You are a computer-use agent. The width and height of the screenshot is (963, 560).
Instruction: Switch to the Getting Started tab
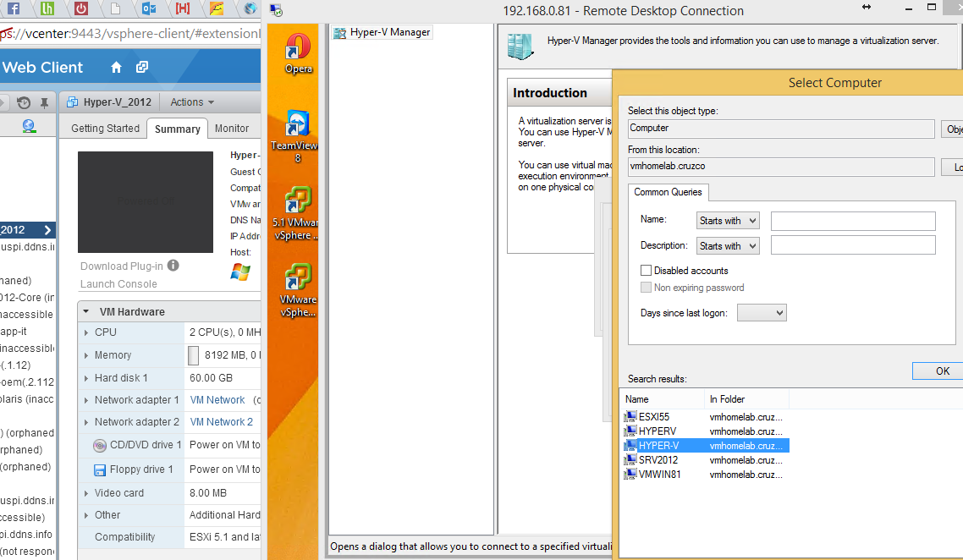click(105, 129)
